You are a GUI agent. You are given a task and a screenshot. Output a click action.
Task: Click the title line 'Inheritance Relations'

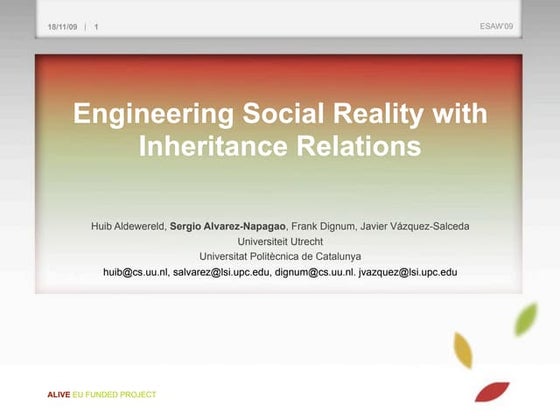[x=280, y=146]
